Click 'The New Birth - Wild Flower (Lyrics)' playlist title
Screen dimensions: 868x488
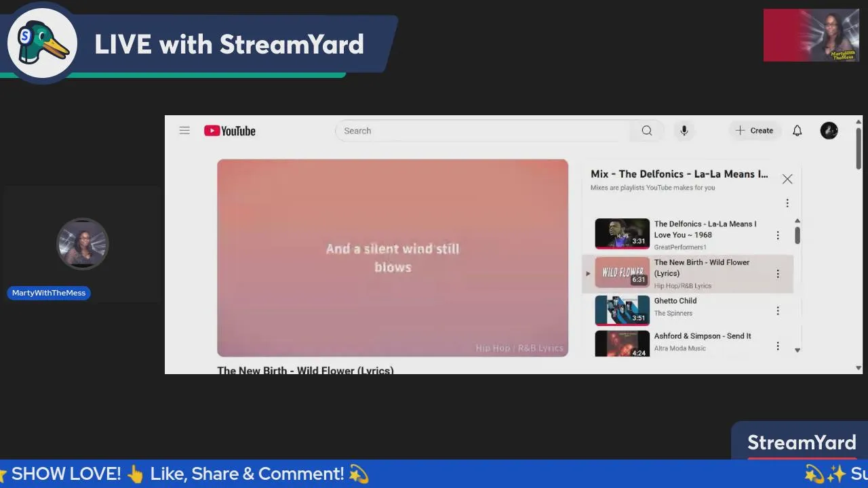tap(702, 268)
